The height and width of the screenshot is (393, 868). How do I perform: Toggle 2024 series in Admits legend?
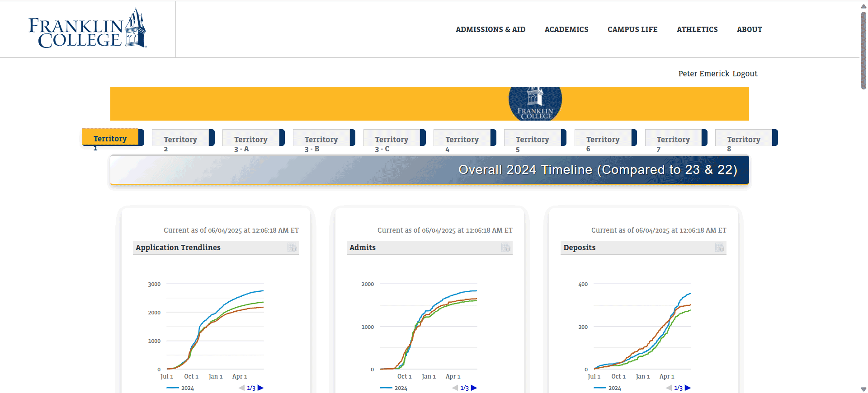click(x=393, y=388)
